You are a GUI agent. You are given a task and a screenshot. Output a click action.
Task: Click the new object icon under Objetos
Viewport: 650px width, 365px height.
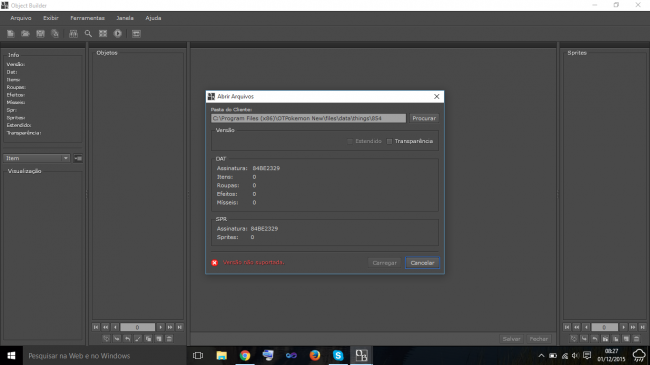coord(159,339)
